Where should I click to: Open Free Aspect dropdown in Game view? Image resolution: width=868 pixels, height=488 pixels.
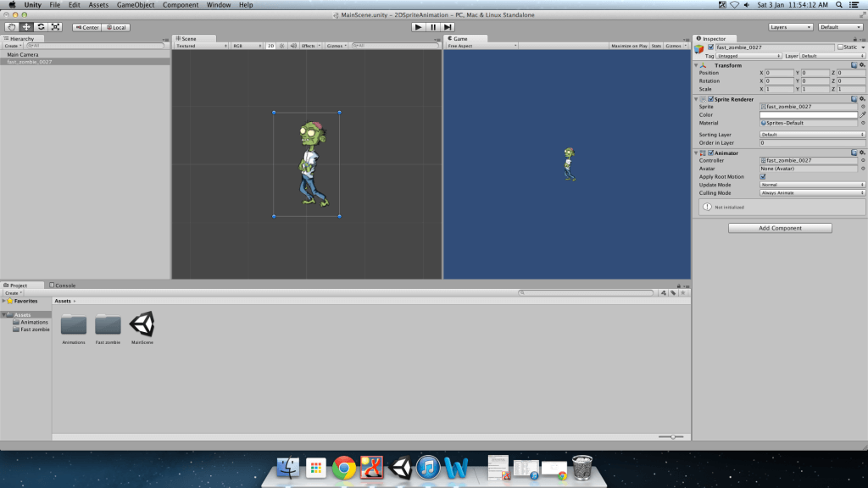click(481, 46)
